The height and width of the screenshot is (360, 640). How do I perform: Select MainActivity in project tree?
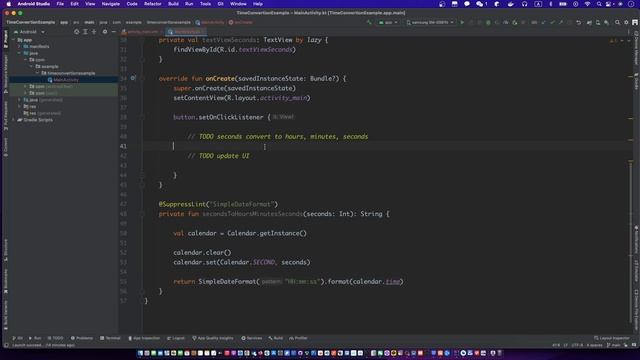point(65,80)
